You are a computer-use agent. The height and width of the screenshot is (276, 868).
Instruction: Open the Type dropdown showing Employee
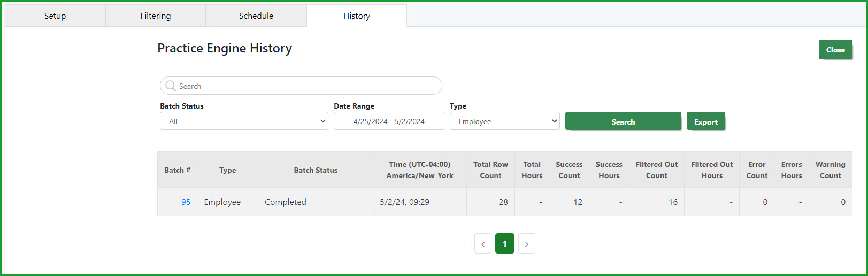tap(505, 121)
